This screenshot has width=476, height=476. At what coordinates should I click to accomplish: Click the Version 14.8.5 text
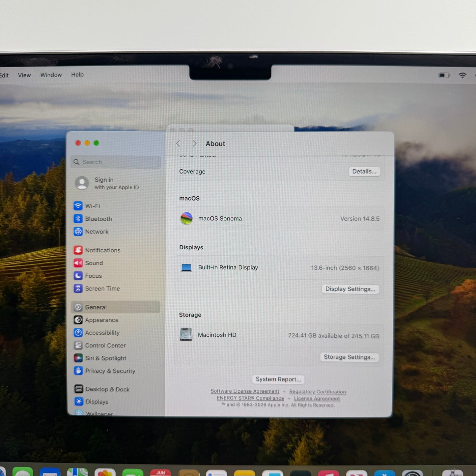[x=360, y=219]
